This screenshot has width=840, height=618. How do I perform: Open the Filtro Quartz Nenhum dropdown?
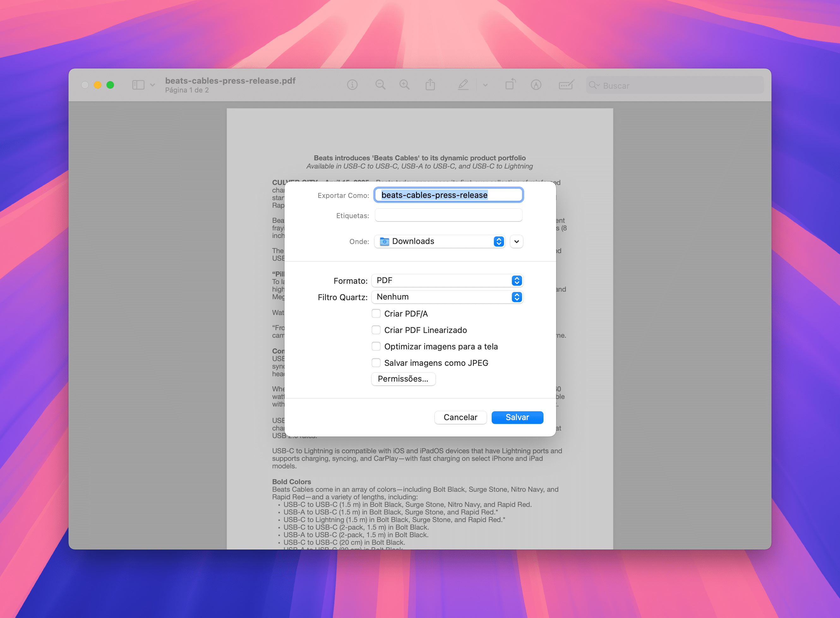coord(447,297)
